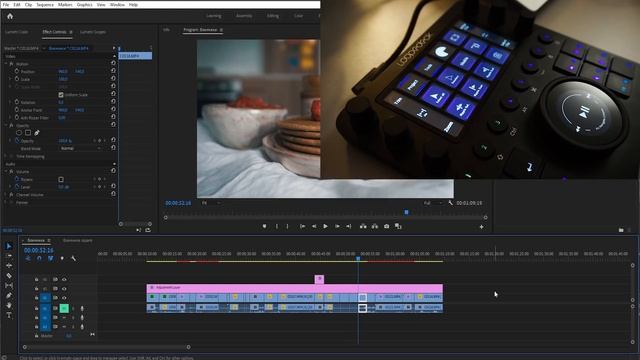The image size is (640, 360).
Task: Click Add Marker in Program Monitor
Action: (x=264, y=226)
